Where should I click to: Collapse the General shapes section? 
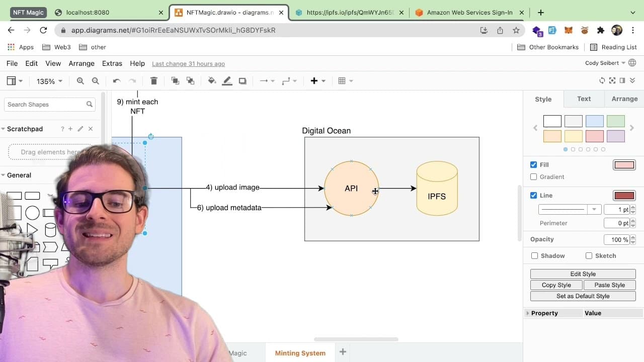click(19, 175)
